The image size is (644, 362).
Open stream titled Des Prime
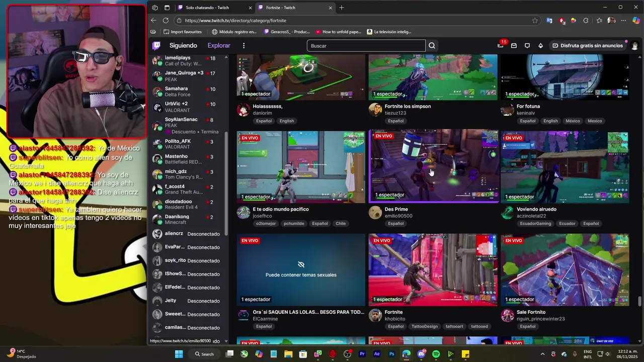396,209
